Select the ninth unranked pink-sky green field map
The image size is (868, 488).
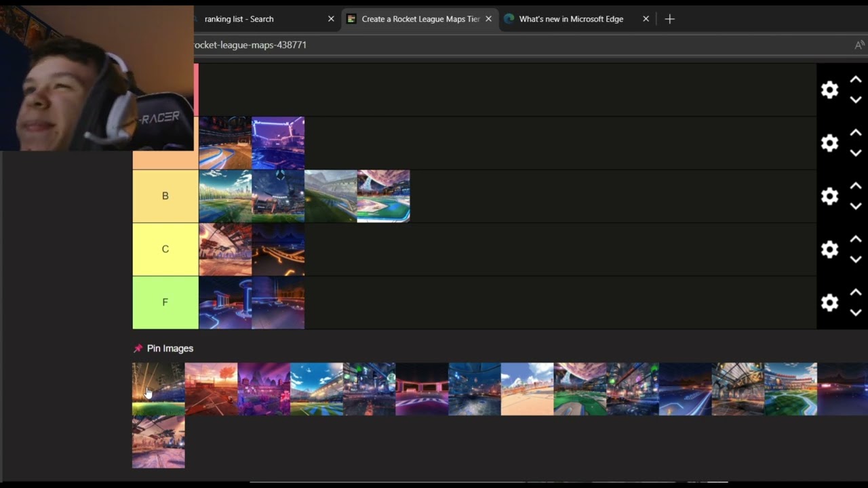580,389
